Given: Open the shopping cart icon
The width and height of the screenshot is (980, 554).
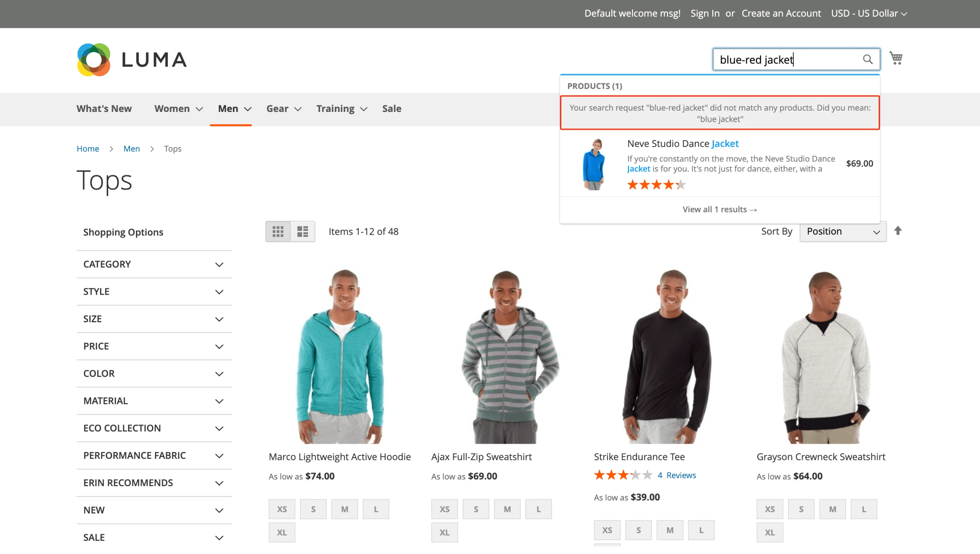Looking at the screenshot, I should point(896,58).
